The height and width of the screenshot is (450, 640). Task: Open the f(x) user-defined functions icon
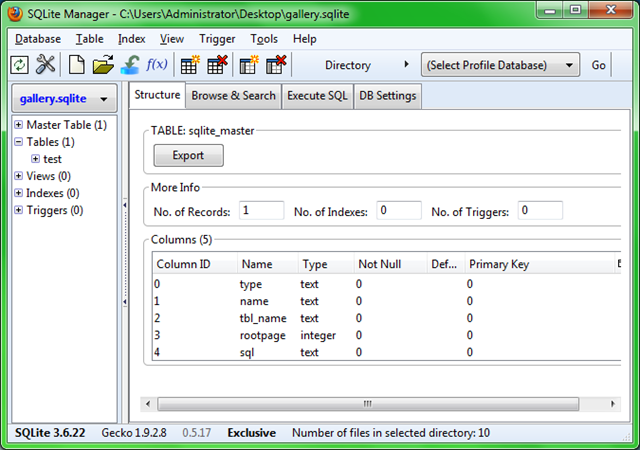coord(157,65)
